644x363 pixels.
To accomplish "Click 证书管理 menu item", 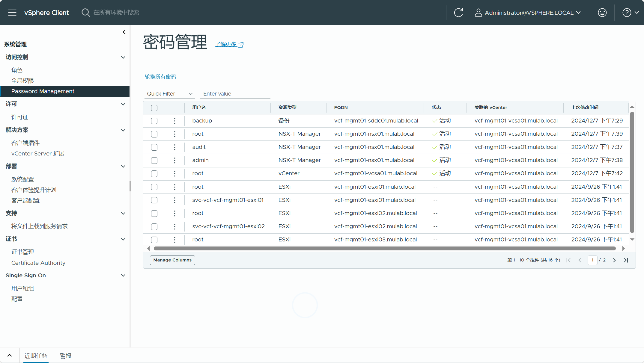I will 22,252.
